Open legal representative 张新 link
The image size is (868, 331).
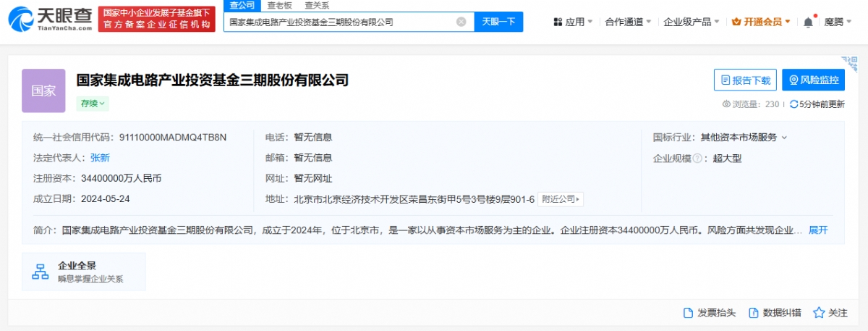(100, 158)
